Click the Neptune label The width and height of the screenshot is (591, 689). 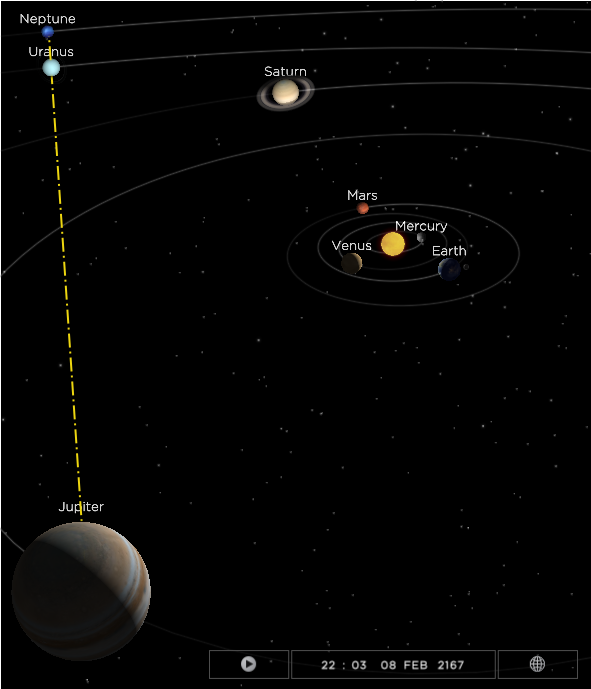tap(47, 19)
